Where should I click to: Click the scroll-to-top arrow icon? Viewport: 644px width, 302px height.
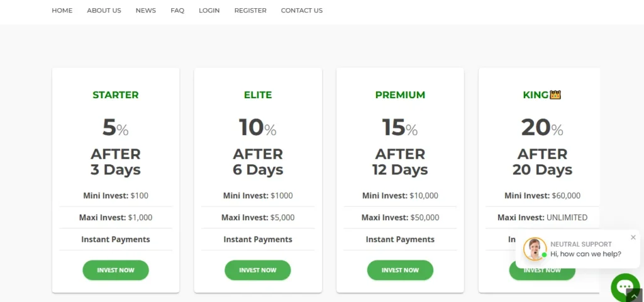(x=635, y=296)
